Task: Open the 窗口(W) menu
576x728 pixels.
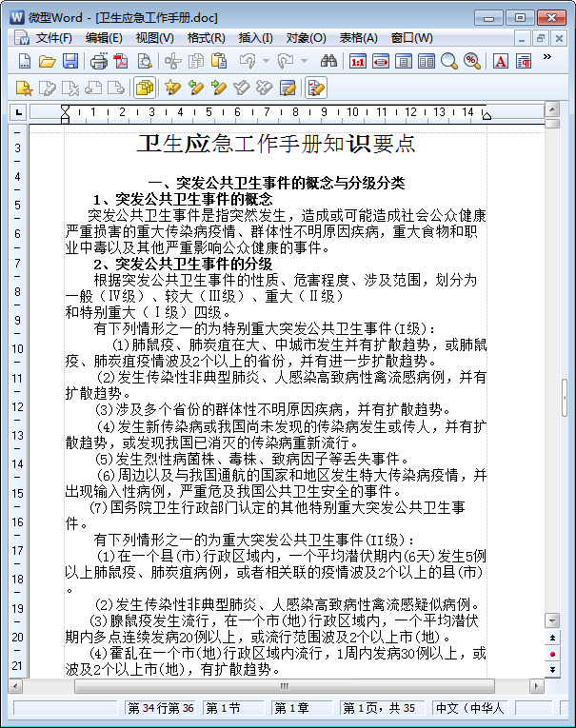Action: (x=411, y=38)
